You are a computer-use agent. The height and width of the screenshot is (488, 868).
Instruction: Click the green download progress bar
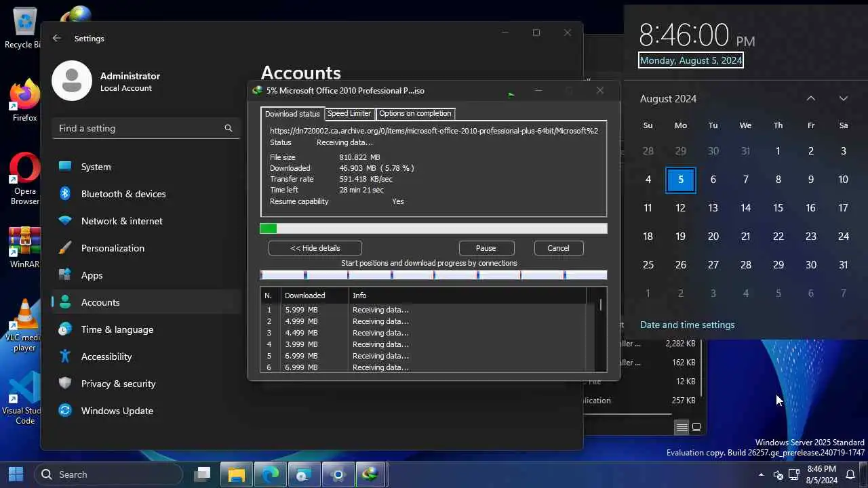point(433,228)
